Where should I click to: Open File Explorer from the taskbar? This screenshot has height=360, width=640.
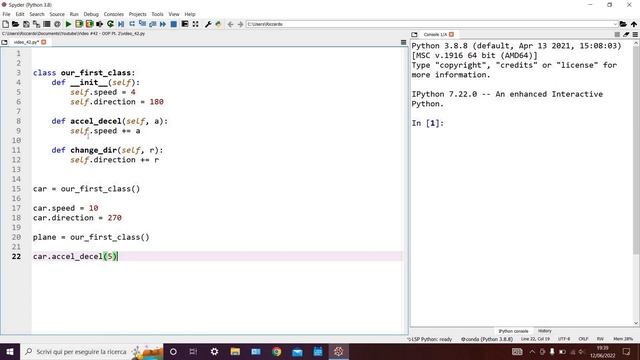(x=235, y=352)
